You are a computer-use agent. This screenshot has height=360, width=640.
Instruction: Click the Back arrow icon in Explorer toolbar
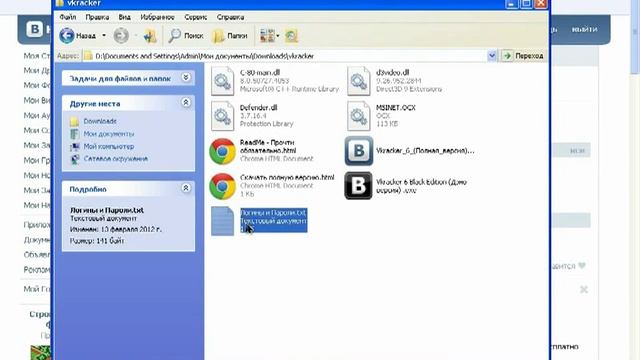[x=67, y=36]
